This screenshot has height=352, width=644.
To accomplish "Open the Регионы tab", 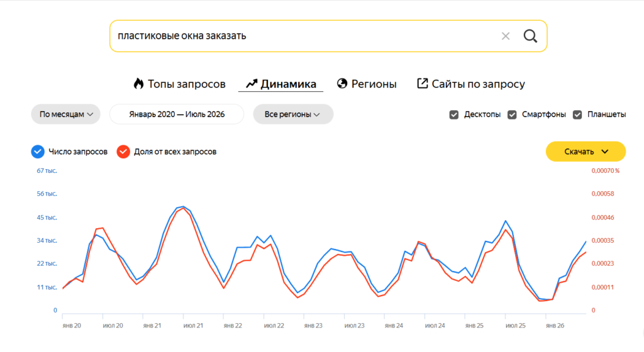I will pyautogui.click(x=367, y=84).
